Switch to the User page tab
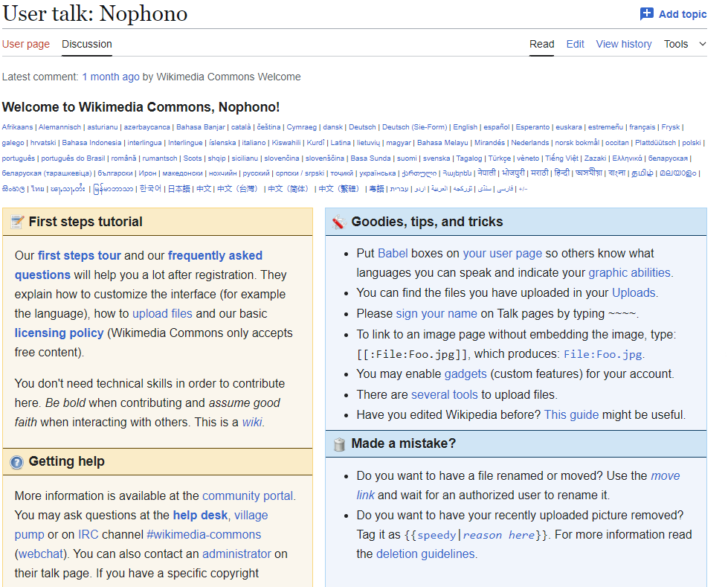728x587 pixels. pos(26,44)
